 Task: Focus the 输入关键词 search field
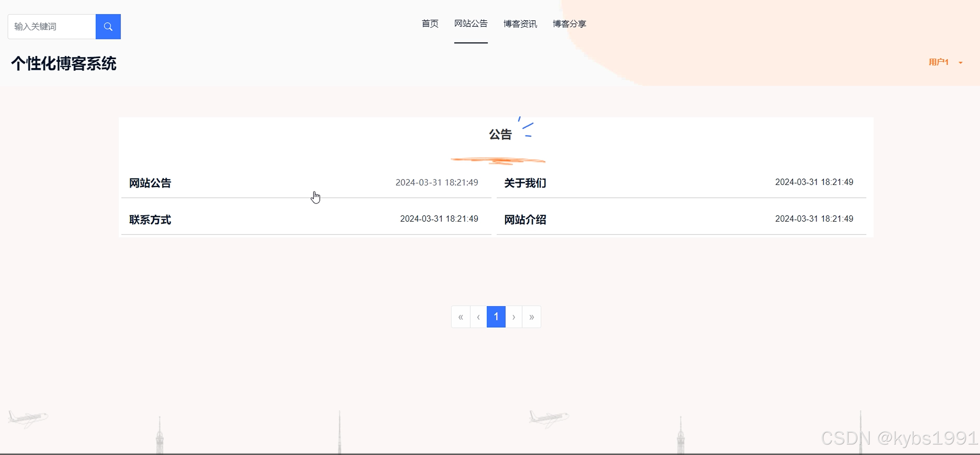pyautogui.click(x=52, y=27)
